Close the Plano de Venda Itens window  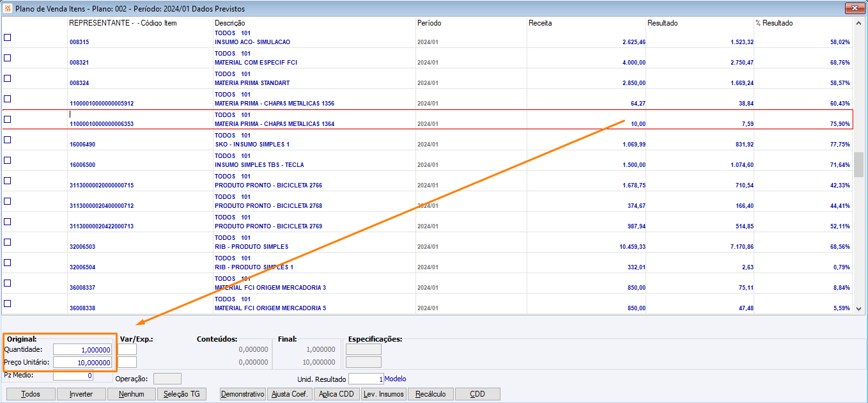point(855,8)
